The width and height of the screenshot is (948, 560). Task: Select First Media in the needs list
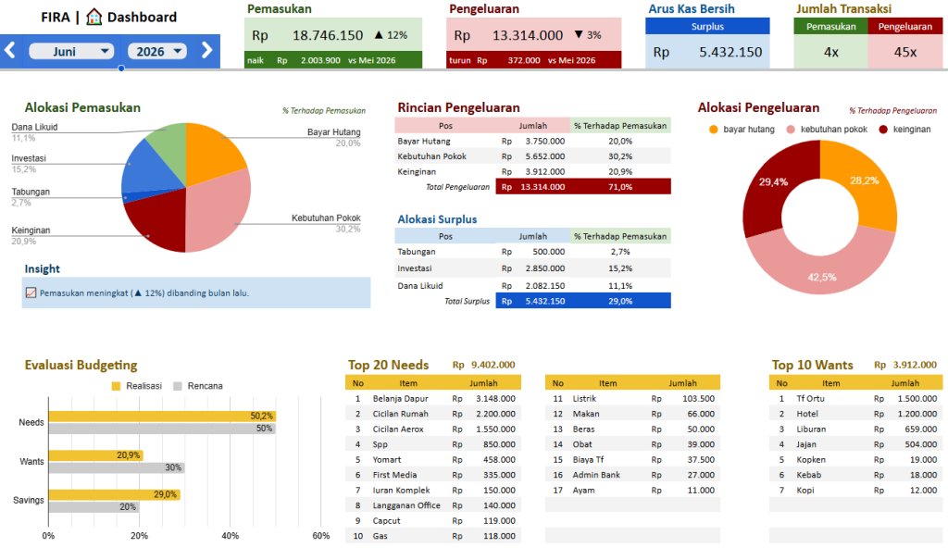pyautogui.click(x=394, y=475)
